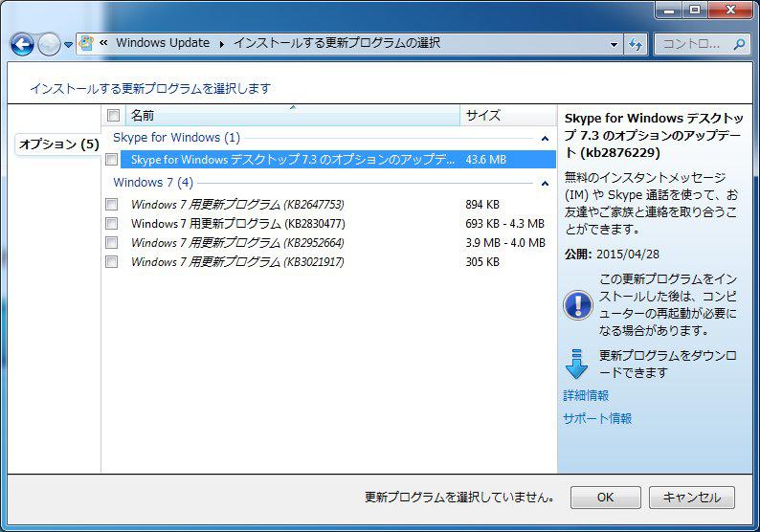Click the 3.9 MB - 4.0 MB size value
The width and height of the screenshot is (760, 532).
click(x=505, y=243)
